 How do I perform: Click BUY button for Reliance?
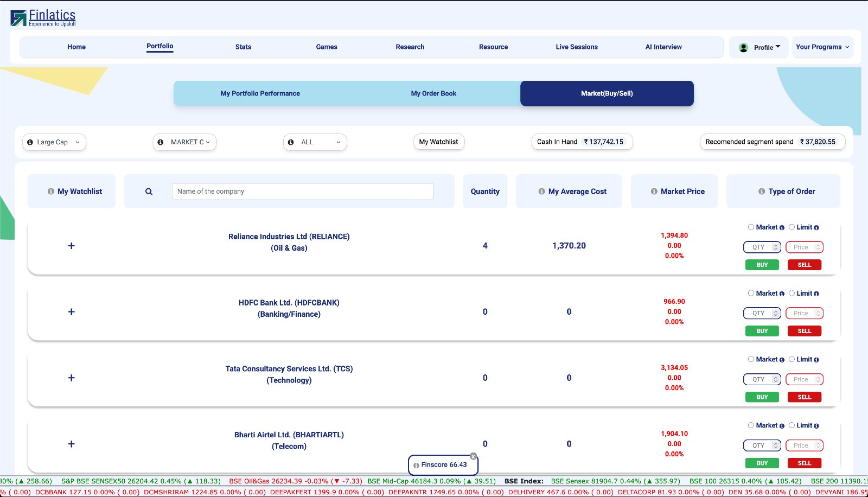pos(762,265)
